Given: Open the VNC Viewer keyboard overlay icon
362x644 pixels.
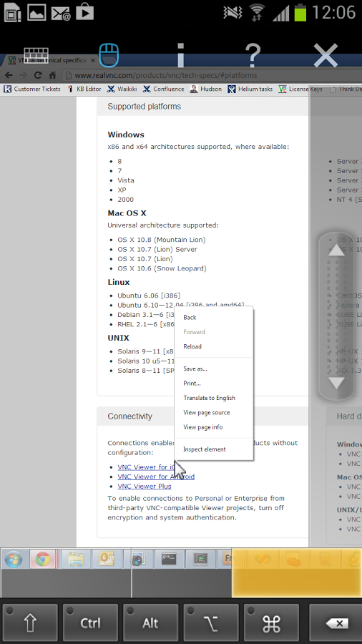Looking at the screenshot, I should [36, 55].
